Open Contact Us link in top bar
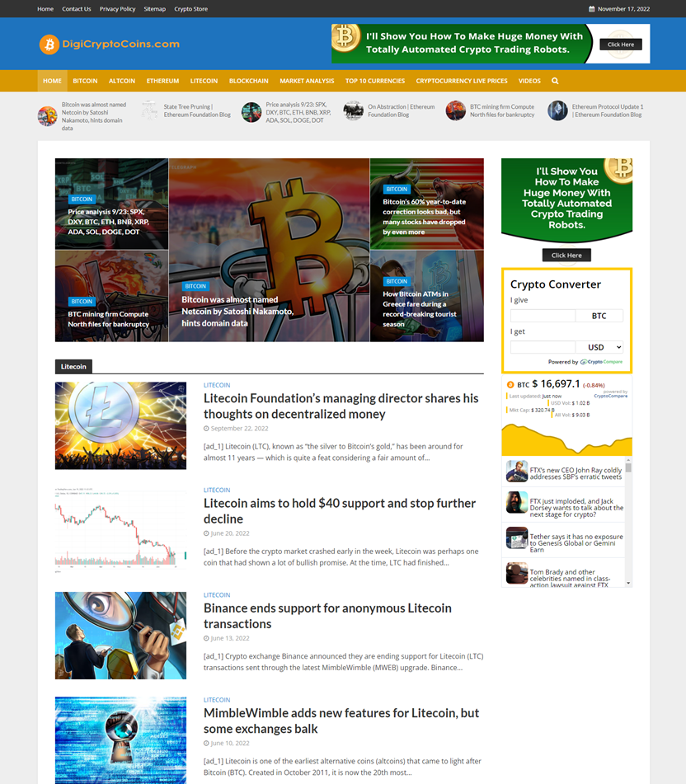686x784 pixels. point(77,9)
